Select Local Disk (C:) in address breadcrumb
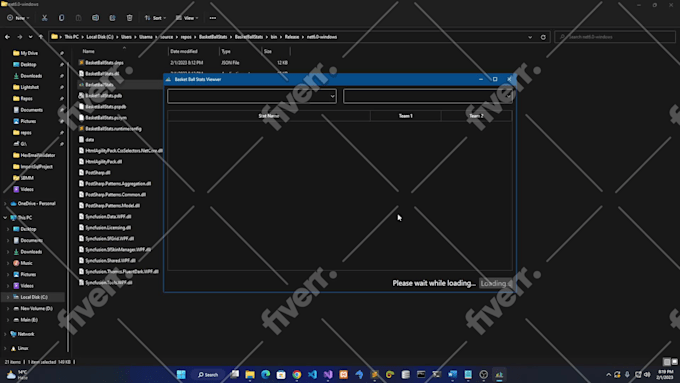Image resolution: width=680 pixels, height=383 pixels. 100,37
